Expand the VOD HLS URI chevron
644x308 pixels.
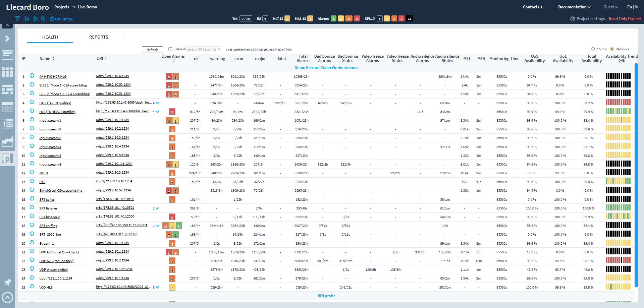point(157,287)
